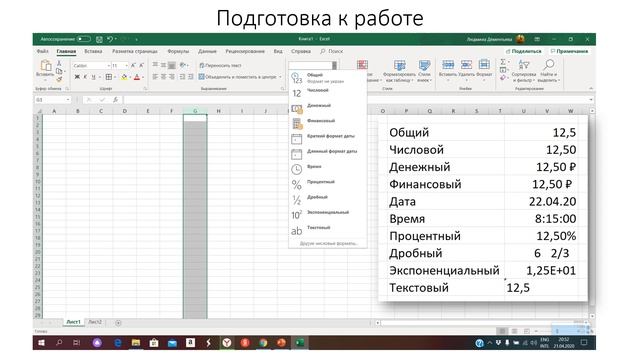Click the fill color yellow bucket
640x360 pixels.
[124, 77]
